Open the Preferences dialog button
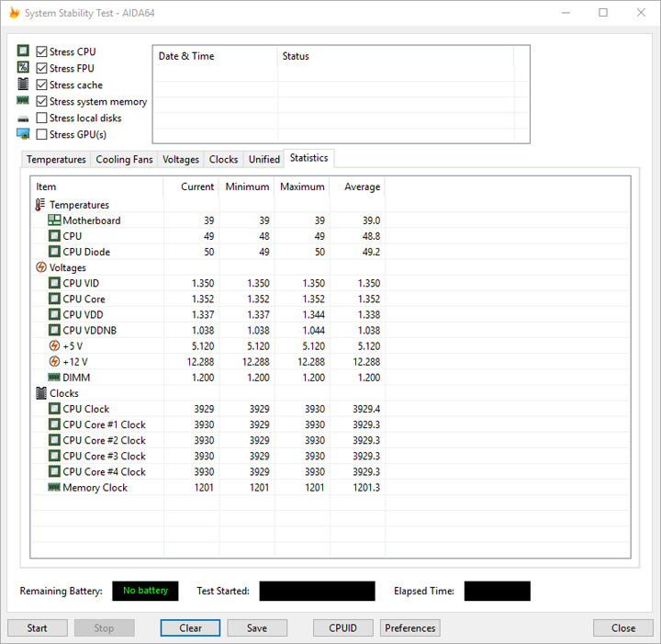The image size is (661, 644). coord(409,628)
